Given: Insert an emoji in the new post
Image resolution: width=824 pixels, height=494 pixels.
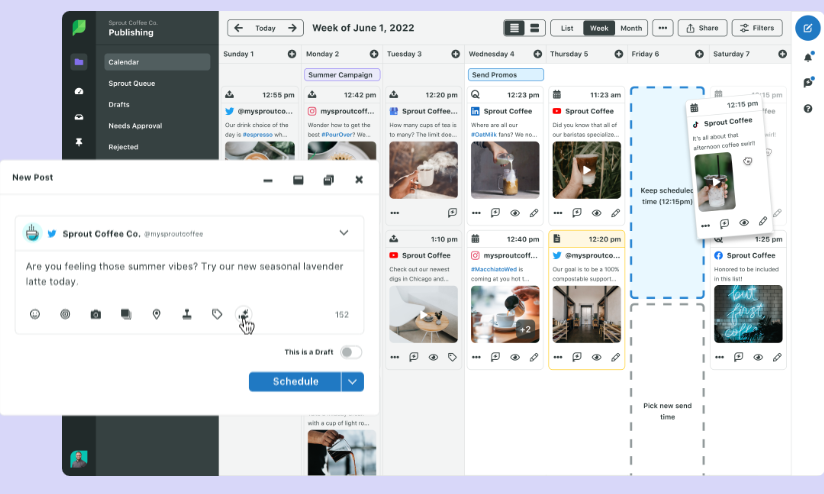Looking at the screenshot, I should (35, 314).
